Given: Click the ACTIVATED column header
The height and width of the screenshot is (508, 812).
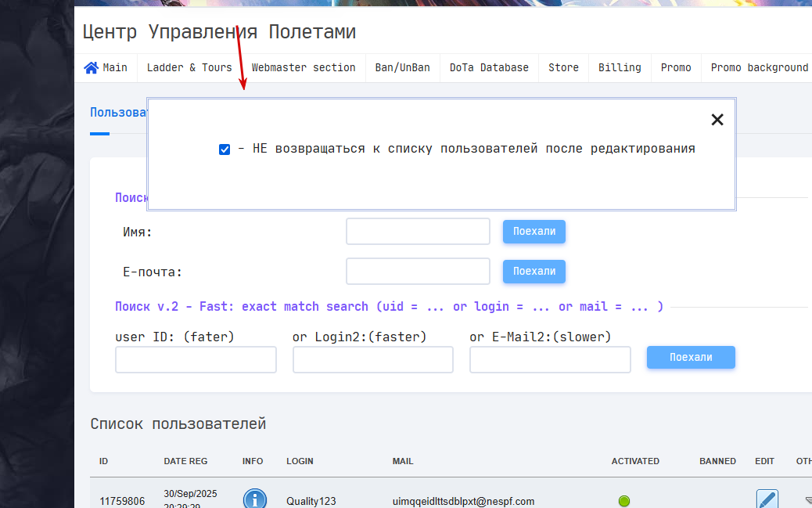Looking at the screenshot, I should coord(635,461).
